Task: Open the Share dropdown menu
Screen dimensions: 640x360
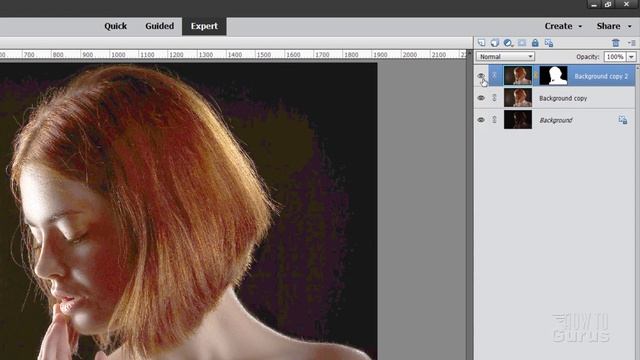Action: point(614,26)
